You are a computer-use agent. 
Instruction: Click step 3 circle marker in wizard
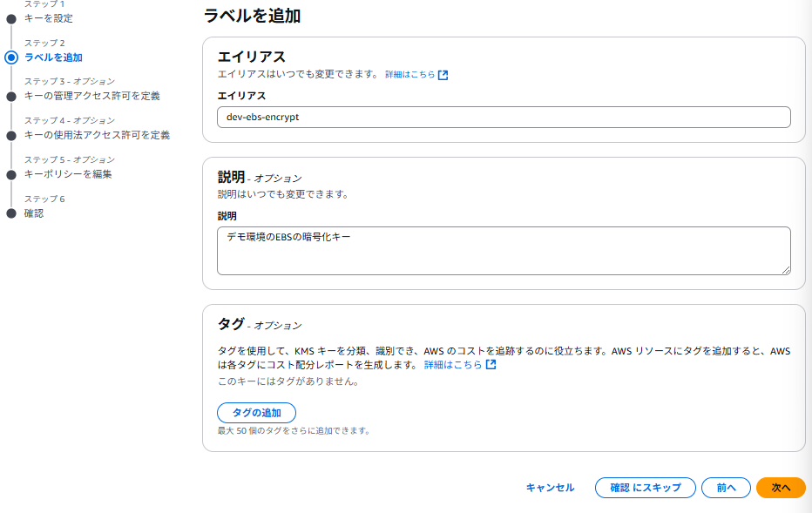pyautogui.click(x=11, y=97)
